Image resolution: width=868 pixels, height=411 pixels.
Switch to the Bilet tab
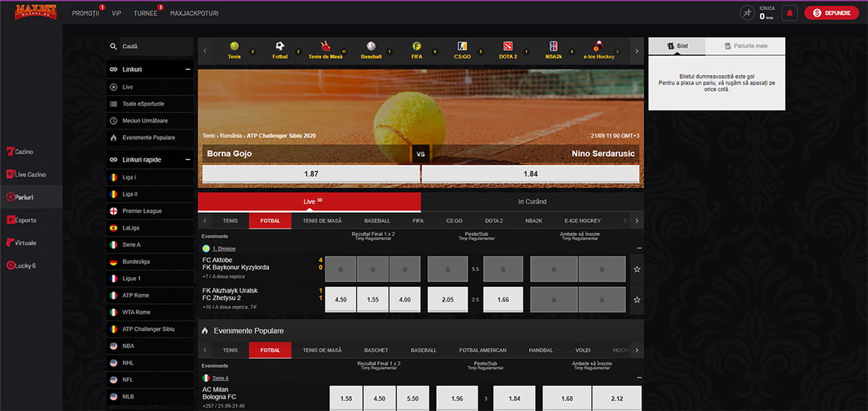[x=677, y=46]
